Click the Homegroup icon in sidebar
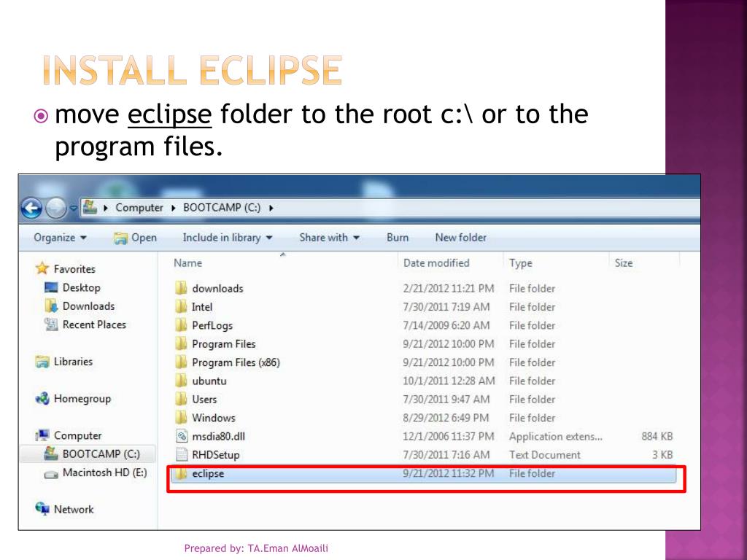Screen dimensions: 747x560 pos(42,399)
